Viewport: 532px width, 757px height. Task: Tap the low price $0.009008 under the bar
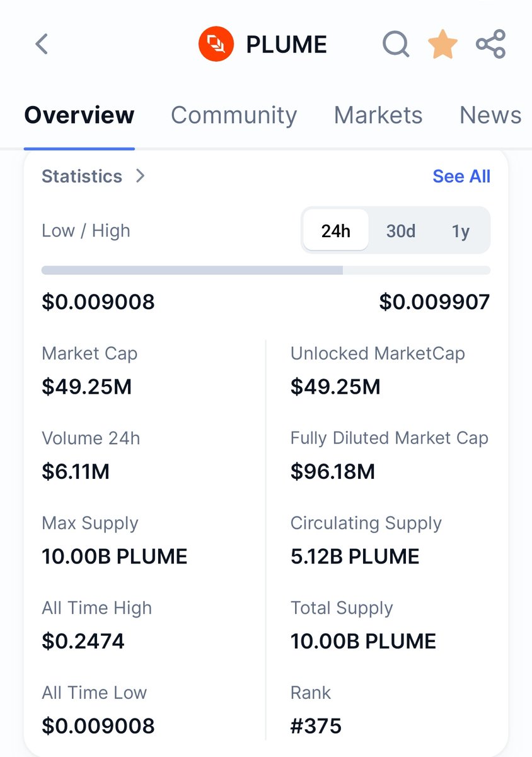[x=98, y=302]
